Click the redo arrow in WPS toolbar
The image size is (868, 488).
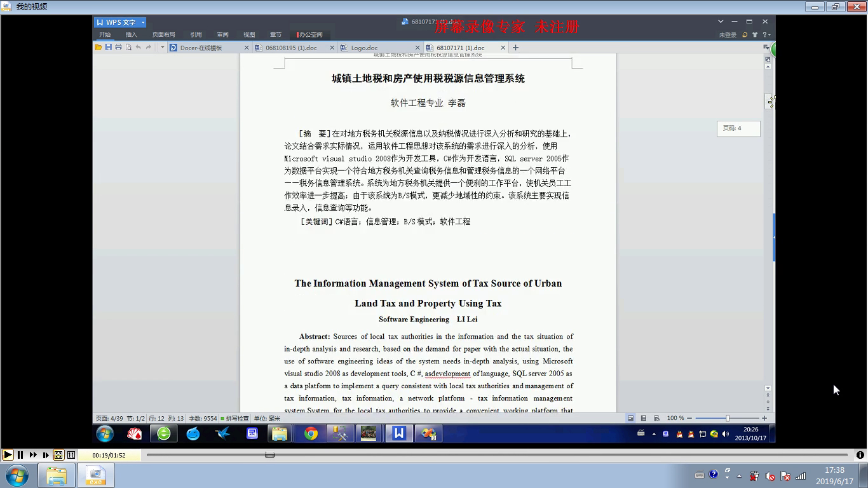tap(149, 48)
